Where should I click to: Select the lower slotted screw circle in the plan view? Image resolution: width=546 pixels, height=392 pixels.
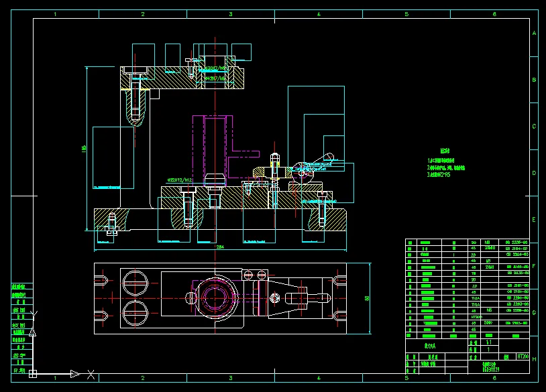pyautogui.click(x=135, y=314)
